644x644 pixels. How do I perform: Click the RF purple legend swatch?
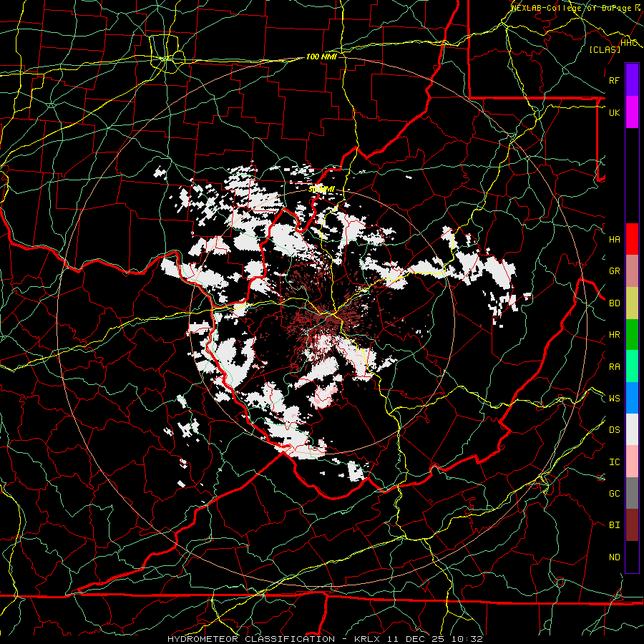(x=632, y=80)
